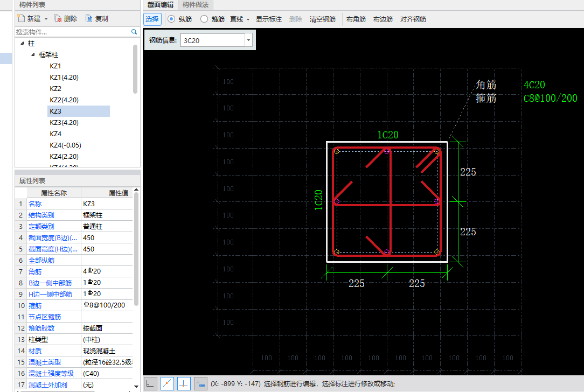
Task: Select KZ4(2.20) in the component tree
Action: coord(64,157)
